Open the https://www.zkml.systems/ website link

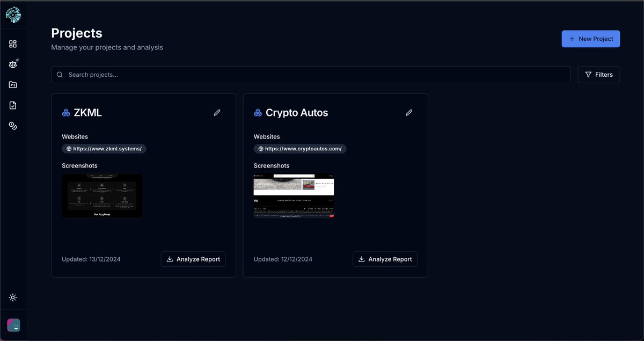[104, 149]
